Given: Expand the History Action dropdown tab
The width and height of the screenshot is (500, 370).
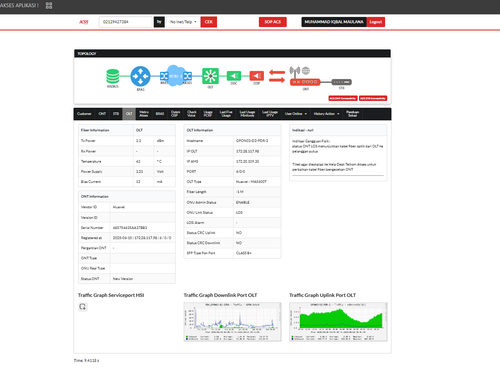Looking at the screenshot, I should 326,114.
